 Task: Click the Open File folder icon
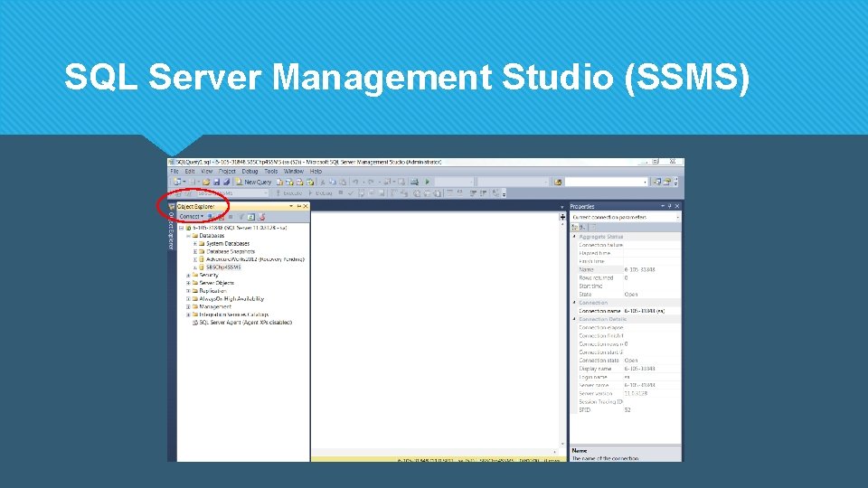(x=206, y=182)
